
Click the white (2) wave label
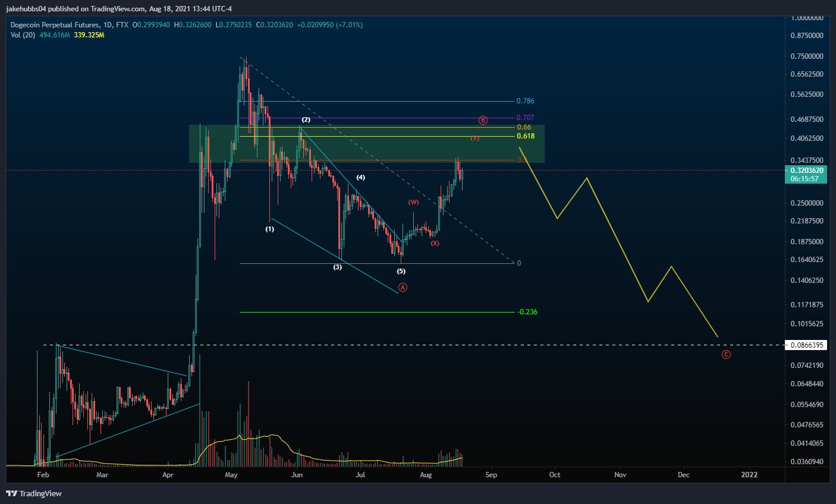[306, 119]
